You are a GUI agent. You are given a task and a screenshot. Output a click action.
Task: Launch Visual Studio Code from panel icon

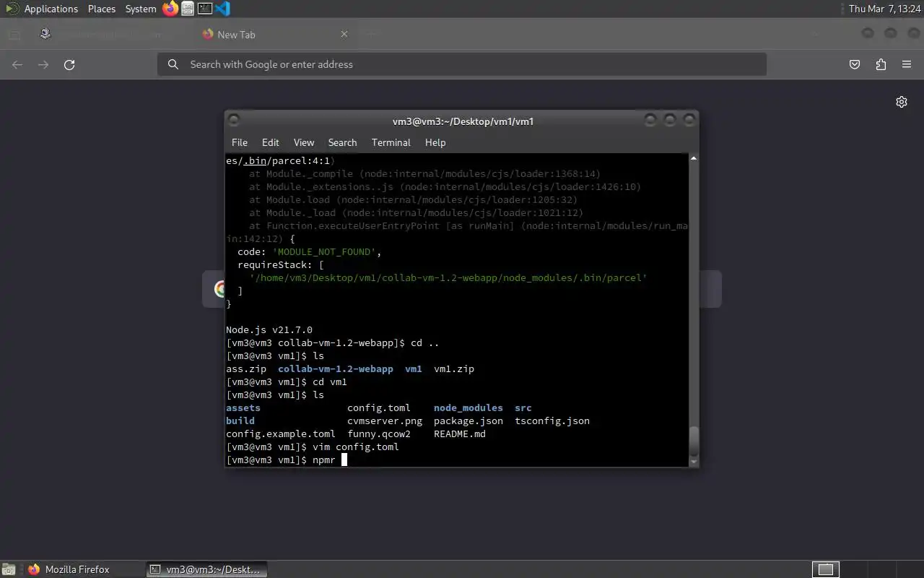222,9
